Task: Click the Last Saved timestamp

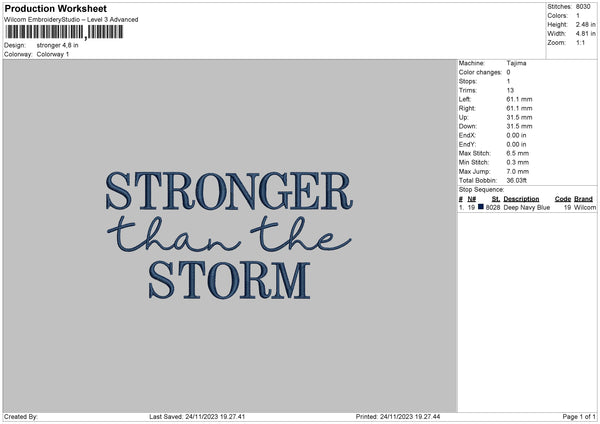Action: tap(197, 417)
